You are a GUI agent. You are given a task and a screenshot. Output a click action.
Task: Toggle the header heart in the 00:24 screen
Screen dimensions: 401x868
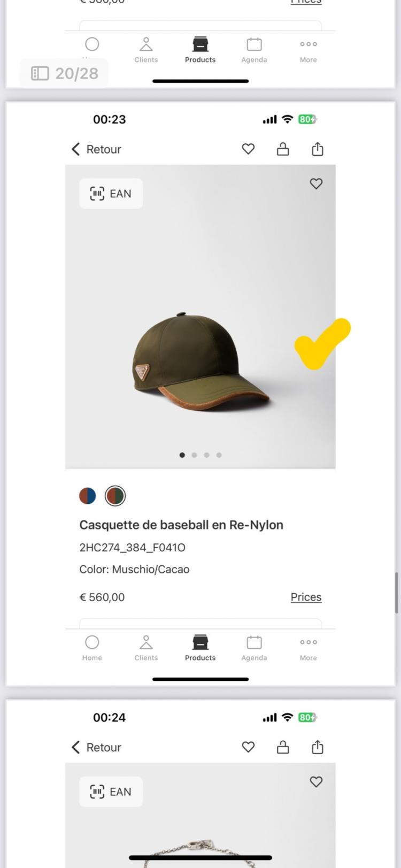248,747
